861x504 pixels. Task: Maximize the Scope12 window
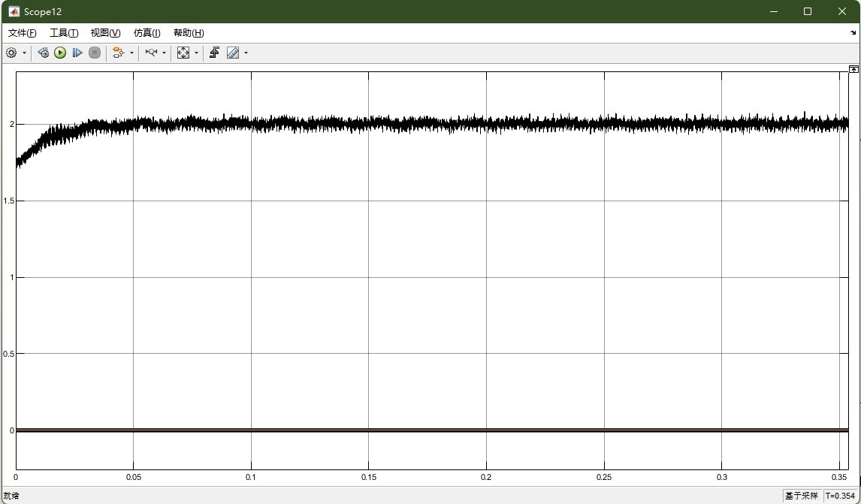pos(807,11)
